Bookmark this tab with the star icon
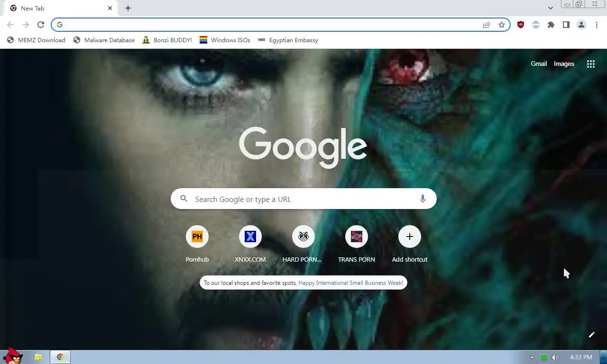Viewport: 607px width, 364px height. pyautogui.click(x=502, y=25)
